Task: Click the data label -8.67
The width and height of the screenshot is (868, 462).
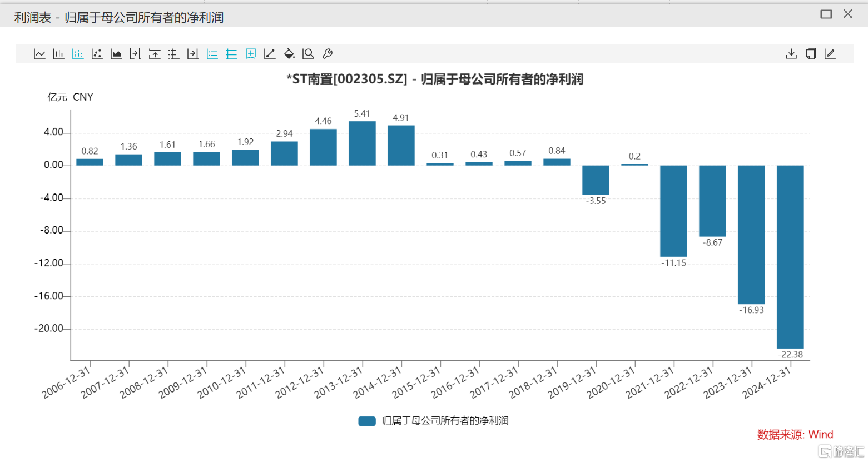Action: pyautogui.click(x=712, y=243)
